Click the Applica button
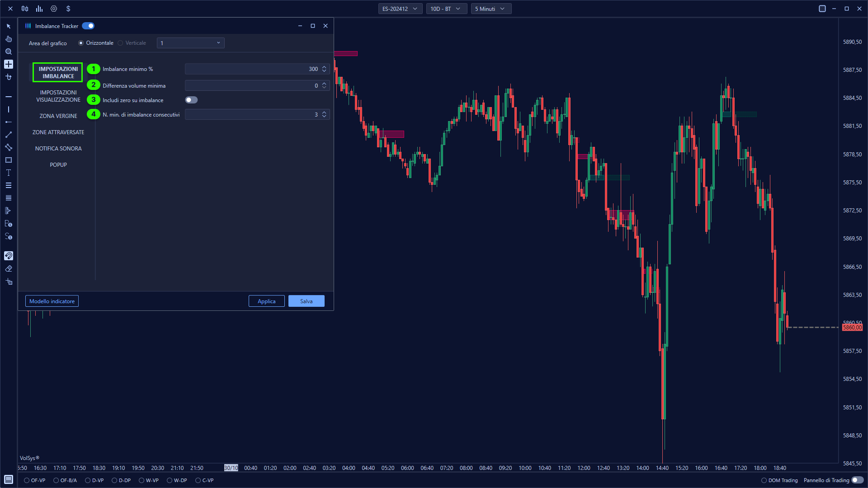The height and width of the screenshot is (488, 868). [267, 301]
